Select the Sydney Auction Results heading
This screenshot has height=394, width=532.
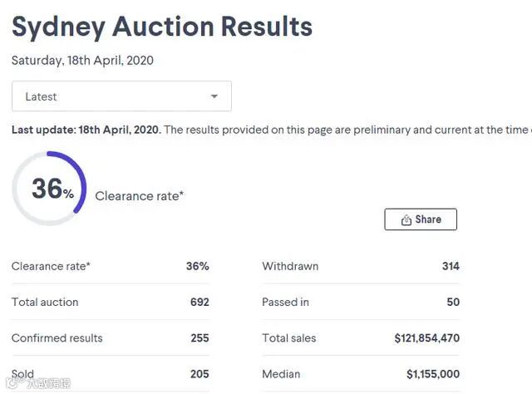point(162,27)
